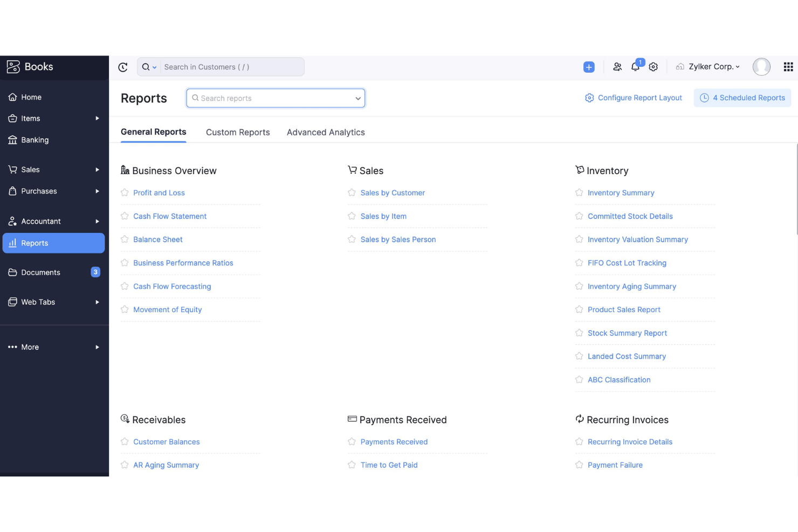Mark Sales by Customer as favorite
The height and width of the screenshot is (532, 798).
click(352, 192)
